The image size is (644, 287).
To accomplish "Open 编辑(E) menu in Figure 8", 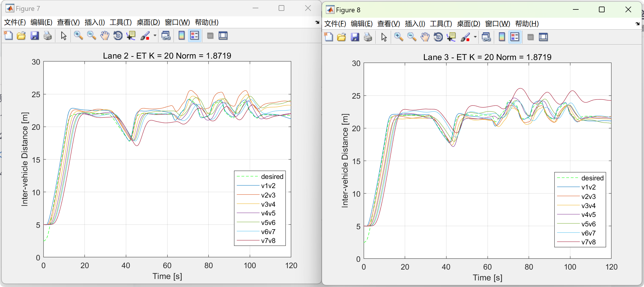I will point(362,24).
